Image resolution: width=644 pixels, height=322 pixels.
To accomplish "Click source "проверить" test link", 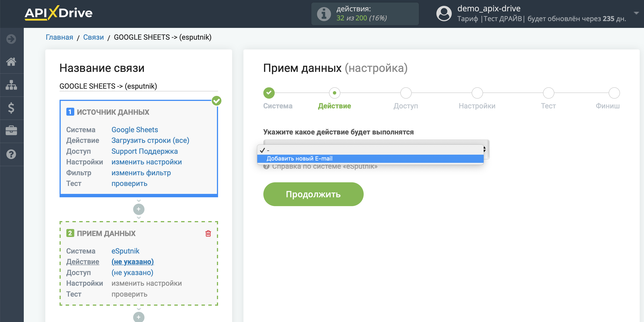I will (x=129, y=183).
